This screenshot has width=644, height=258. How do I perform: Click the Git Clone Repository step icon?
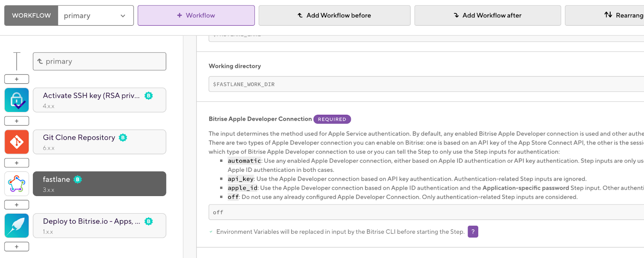[x=17, y=142]
